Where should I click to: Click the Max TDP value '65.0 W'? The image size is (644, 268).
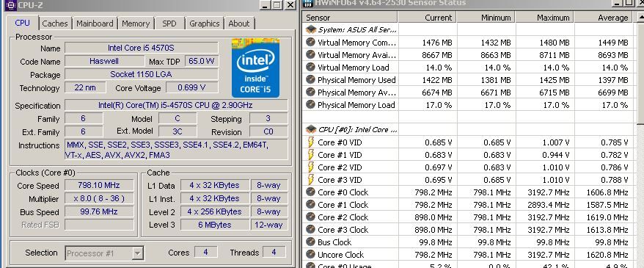click(x=202, y=61)
